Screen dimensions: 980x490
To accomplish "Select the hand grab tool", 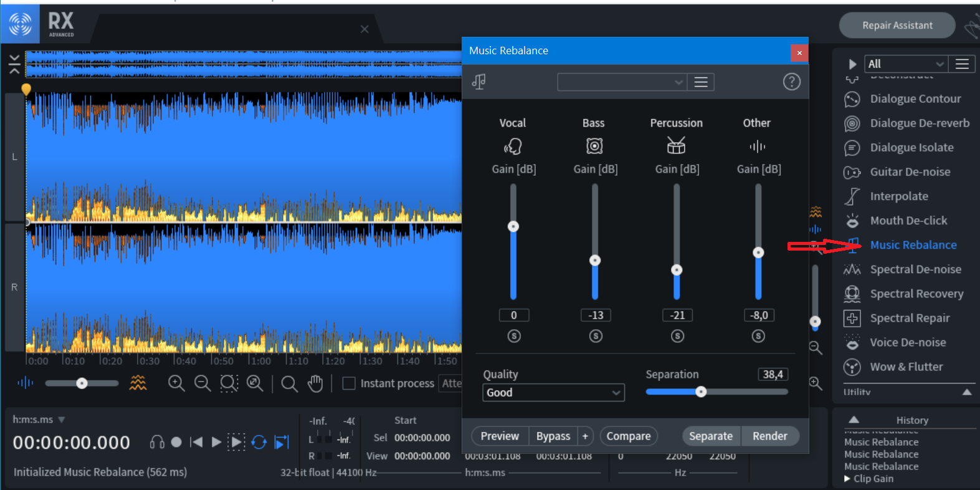I will 315,383.
